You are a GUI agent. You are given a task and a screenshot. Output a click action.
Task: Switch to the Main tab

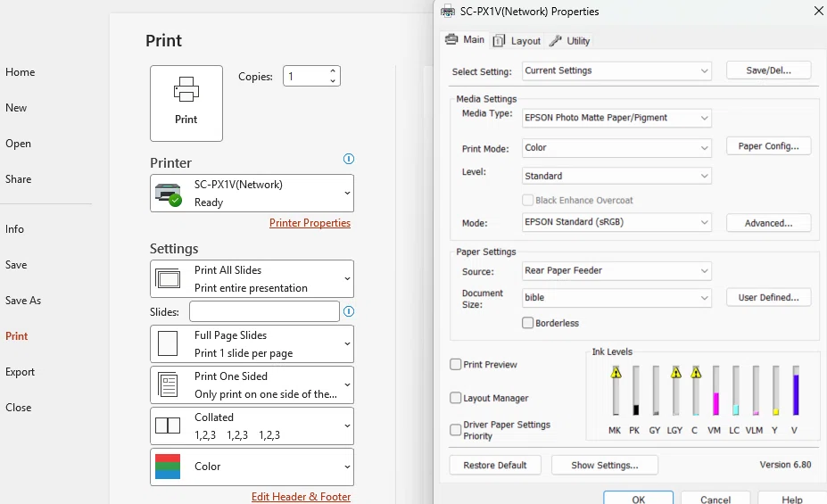click(x=465, y=39)
